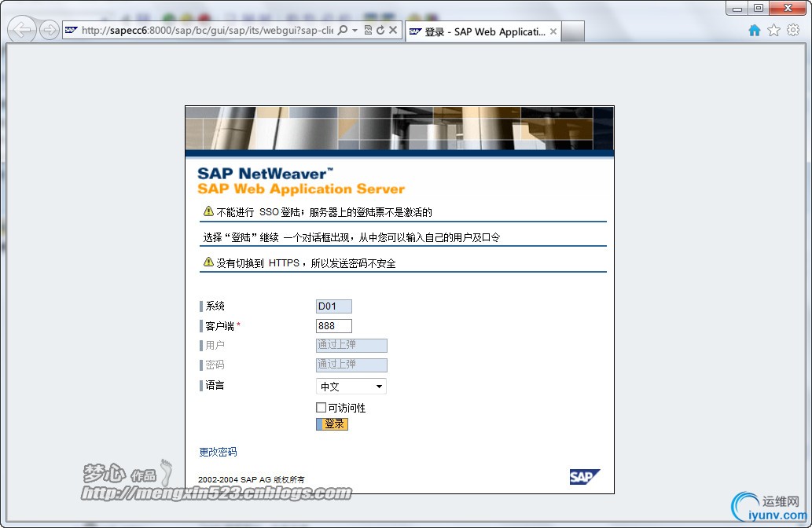This screenshot has height=528, width=812.
Task: Click the 登录 button
Action: tap(333, 424)
